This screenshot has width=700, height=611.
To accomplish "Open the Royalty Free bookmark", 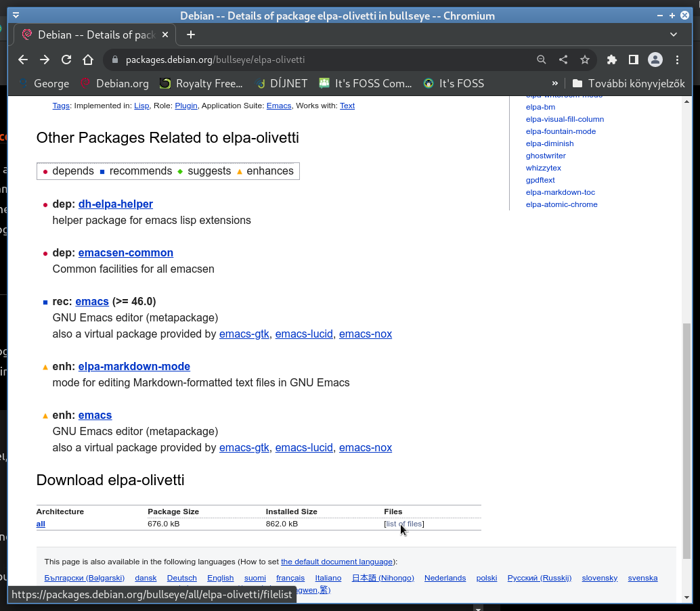I will 201,83.
